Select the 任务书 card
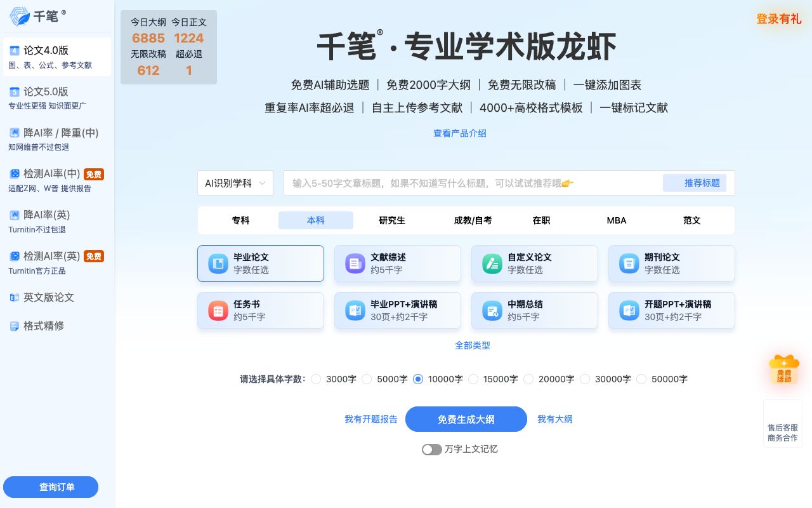 click(x=260, y=311)
